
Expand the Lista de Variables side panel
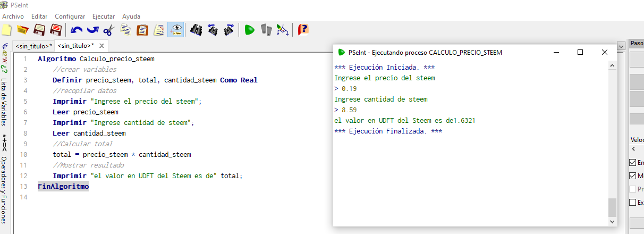pos(4,102)
